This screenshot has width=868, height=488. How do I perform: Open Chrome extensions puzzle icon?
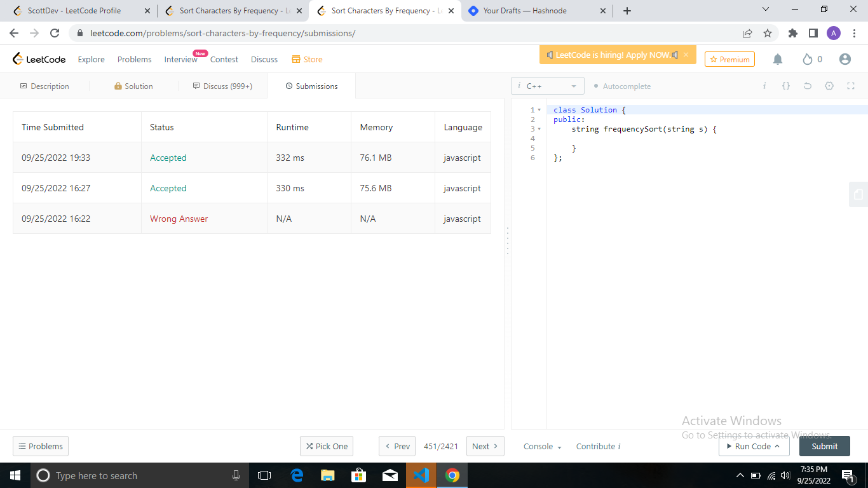pyautogui.click(x=792, y=33)
